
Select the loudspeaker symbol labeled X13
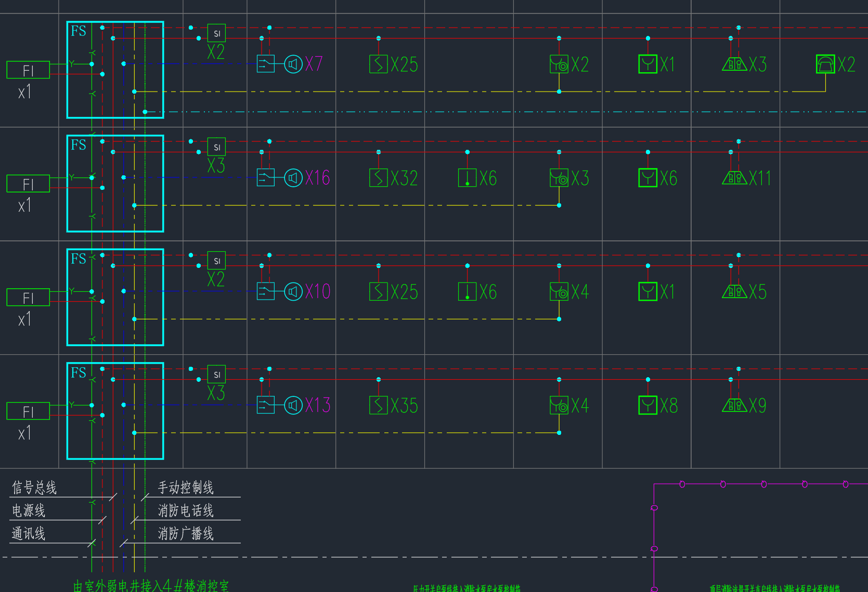[293, 405]
